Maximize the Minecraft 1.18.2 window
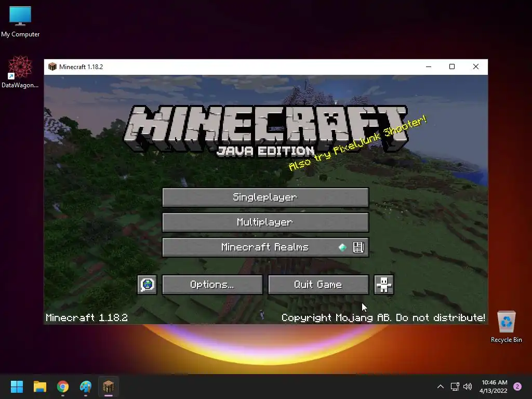 click(452, 67)
